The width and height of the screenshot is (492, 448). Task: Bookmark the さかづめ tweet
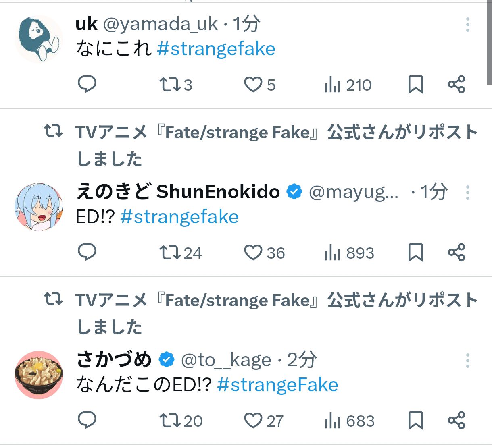[416, 421]
